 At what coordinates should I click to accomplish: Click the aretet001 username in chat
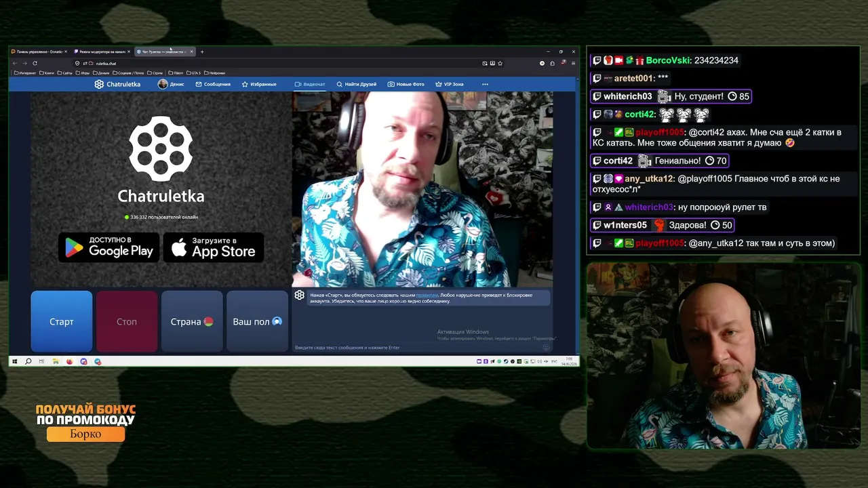pos(634,79)
